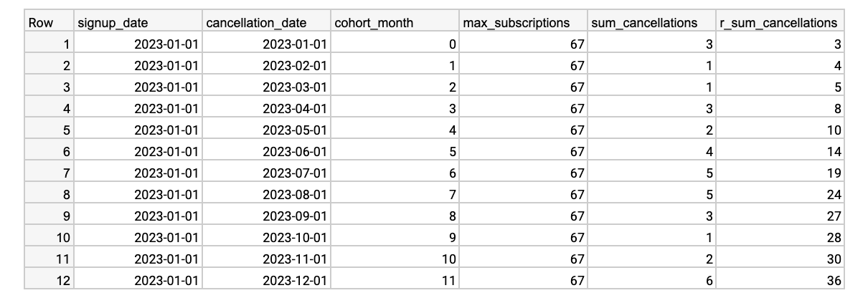The width and height of the screenshot is (868, 298).
Task: Select the cohort_month column header
Action: pyautogui.click(x=395, y=23)
